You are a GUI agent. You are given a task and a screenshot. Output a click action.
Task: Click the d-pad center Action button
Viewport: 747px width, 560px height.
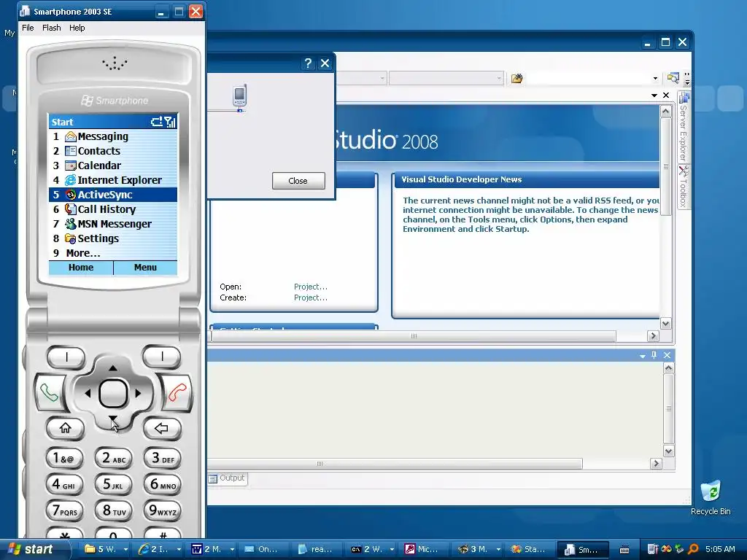click(x=113, y=393)
